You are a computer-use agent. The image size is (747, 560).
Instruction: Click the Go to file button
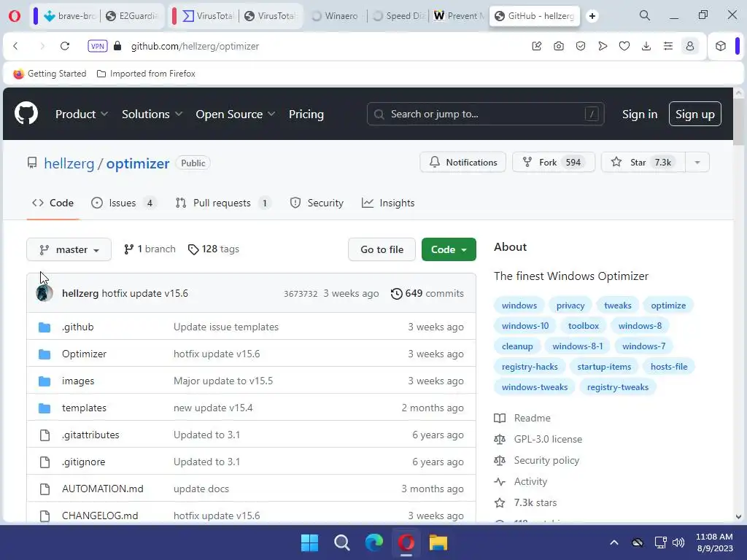click(x=382, y=249)
